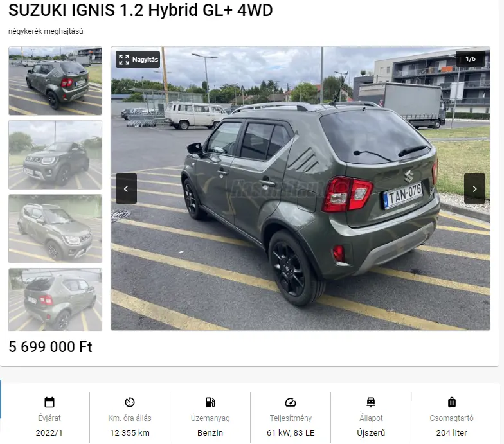Select first thumbnail showing rear view

pos(55,81)
